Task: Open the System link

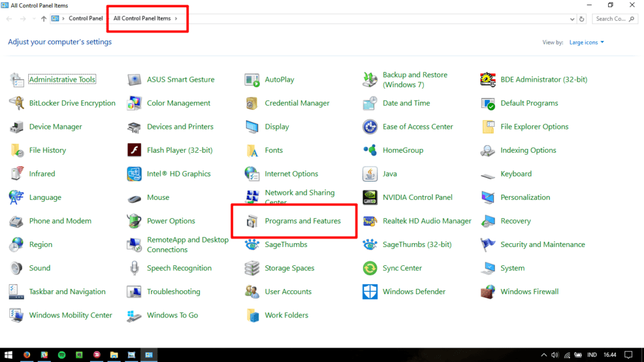Action: tap(512, 268)
